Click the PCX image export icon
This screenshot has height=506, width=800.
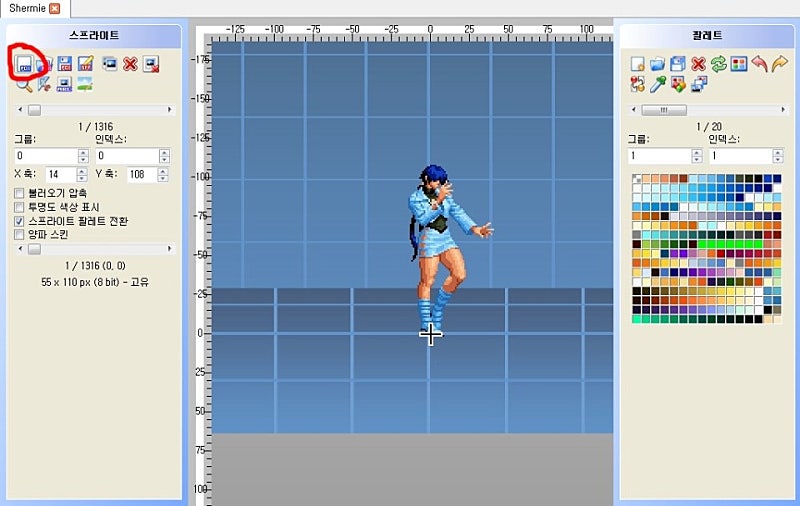(x=64, y=84)
